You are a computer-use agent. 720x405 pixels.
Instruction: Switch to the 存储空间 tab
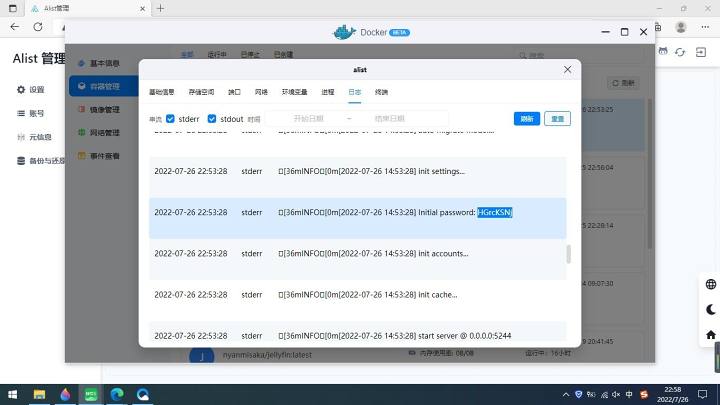(201, 92)
